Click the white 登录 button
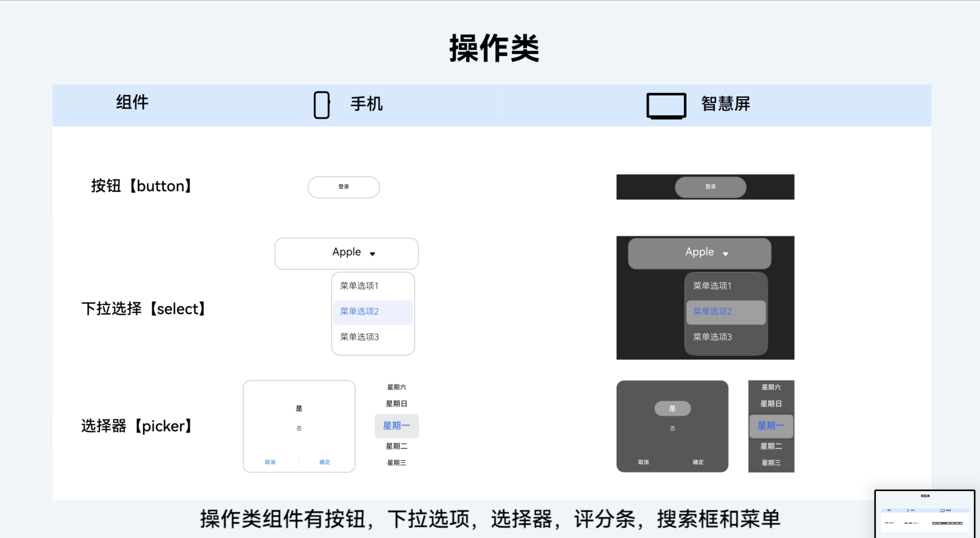The width and height of the screenshot is (980, 538). coord(344,187)
